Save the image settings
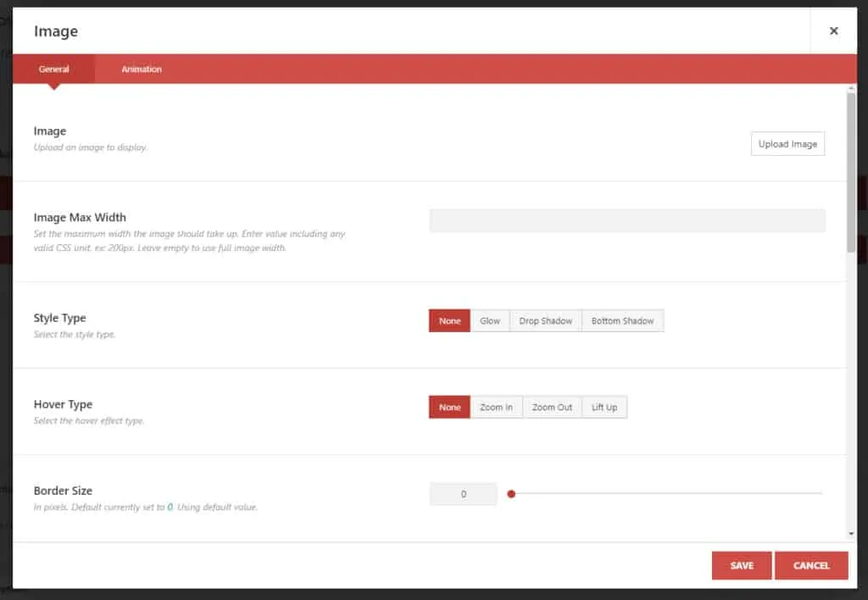 742,566
